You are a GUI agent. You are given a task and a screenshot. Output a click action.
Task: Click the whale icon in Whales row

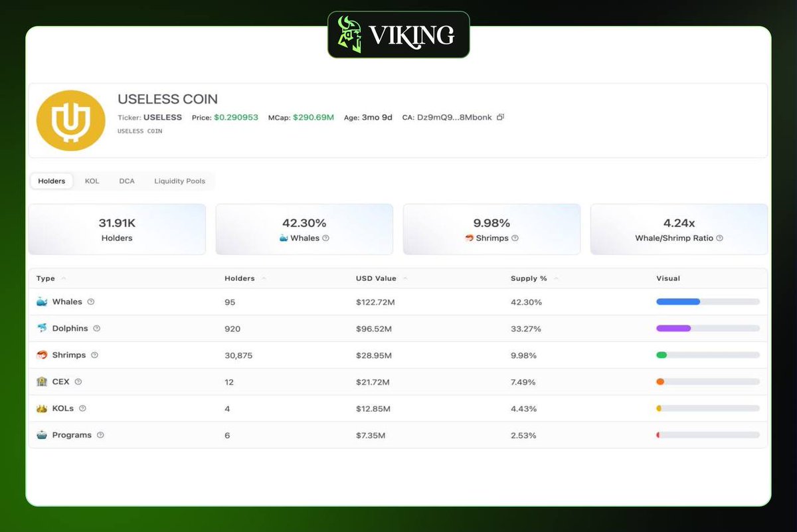click(x=42, y=302)
